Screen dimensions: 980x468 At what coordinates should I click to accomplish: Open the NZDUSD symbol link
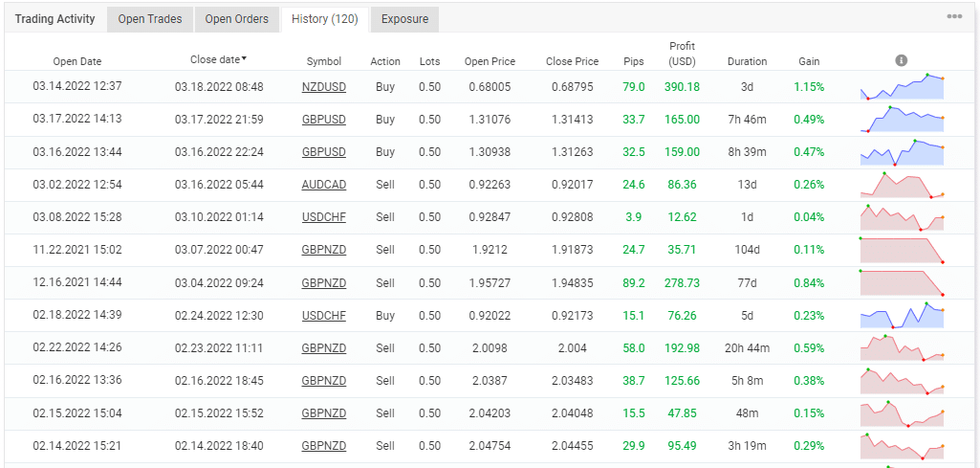pyautogui.click(x=324, y=87)
